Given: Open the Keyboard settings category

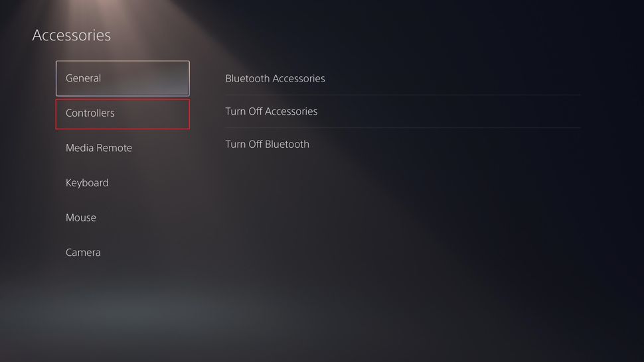Looking at the screenshot, I should tap(87, 183).
